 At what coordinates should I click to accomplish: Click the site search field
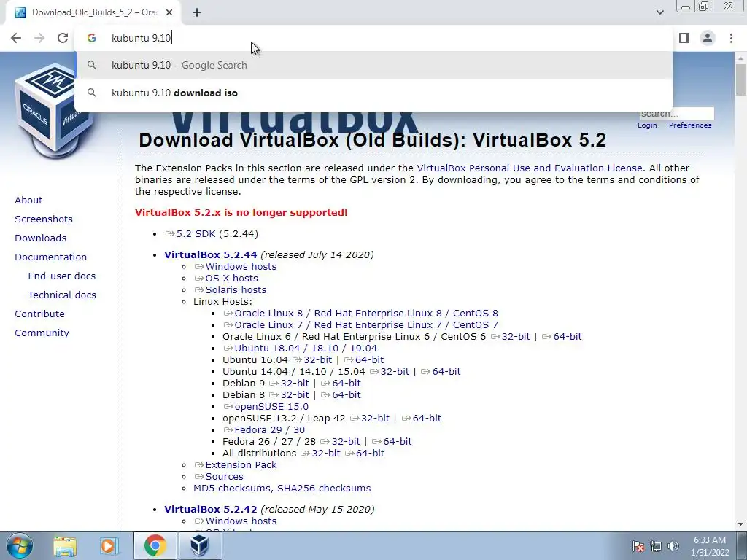(x=676, y=113)
